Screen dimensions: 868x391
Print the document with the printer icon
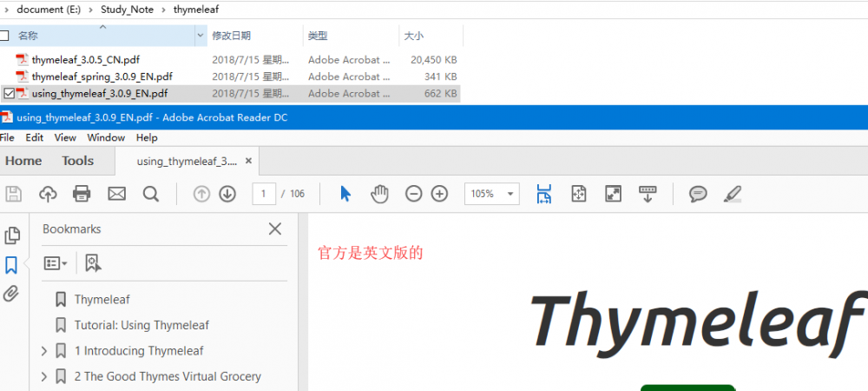point(82,194)
